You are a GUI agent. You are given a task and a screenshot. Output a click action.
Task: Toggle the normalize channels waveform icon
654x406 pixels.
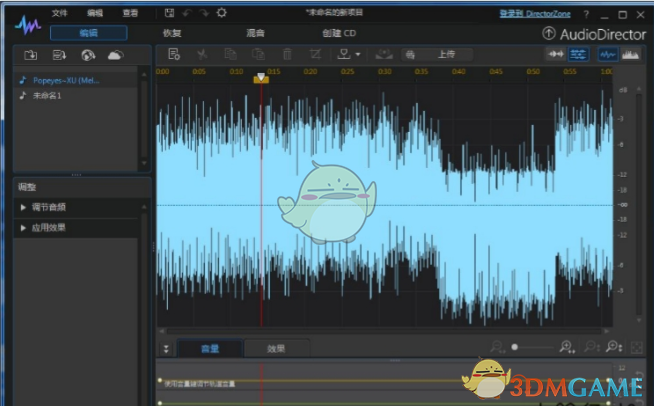tap(556, 54)
